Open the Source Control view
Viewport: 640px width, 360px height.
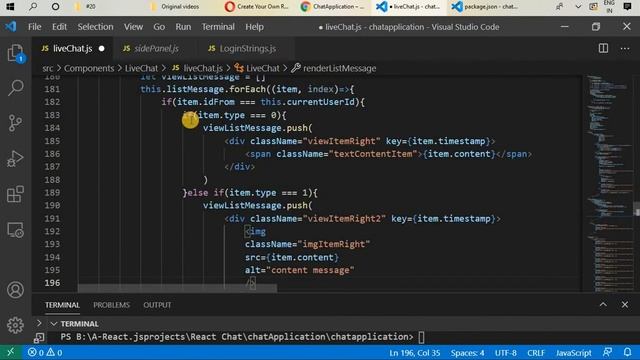16,123
